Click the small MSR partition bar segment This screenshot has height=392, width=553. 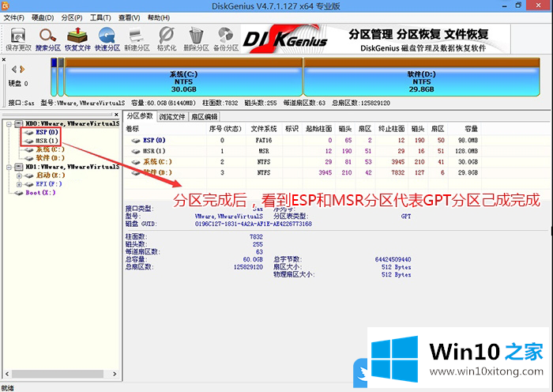(61, 77)
